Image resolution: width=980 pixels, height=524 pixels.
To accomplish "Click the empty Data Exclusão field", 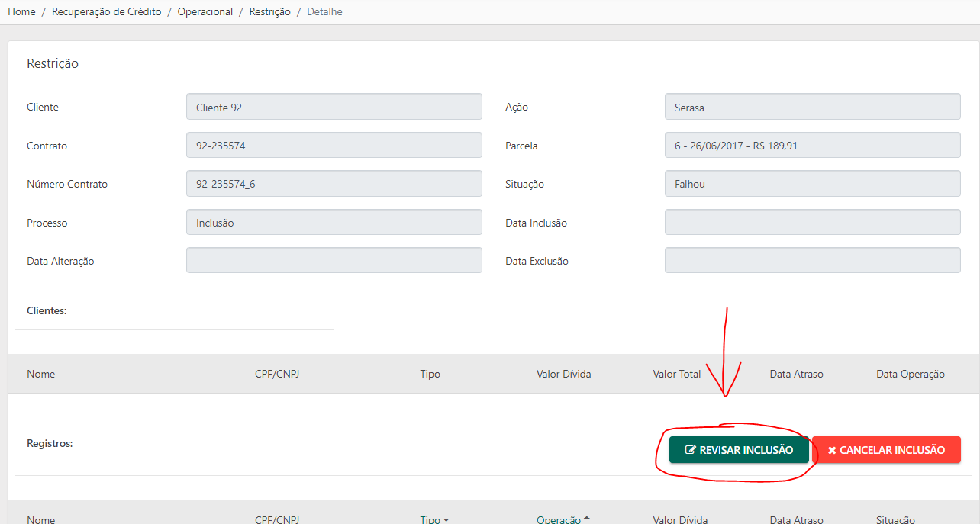I will click(x=813, y=260).
